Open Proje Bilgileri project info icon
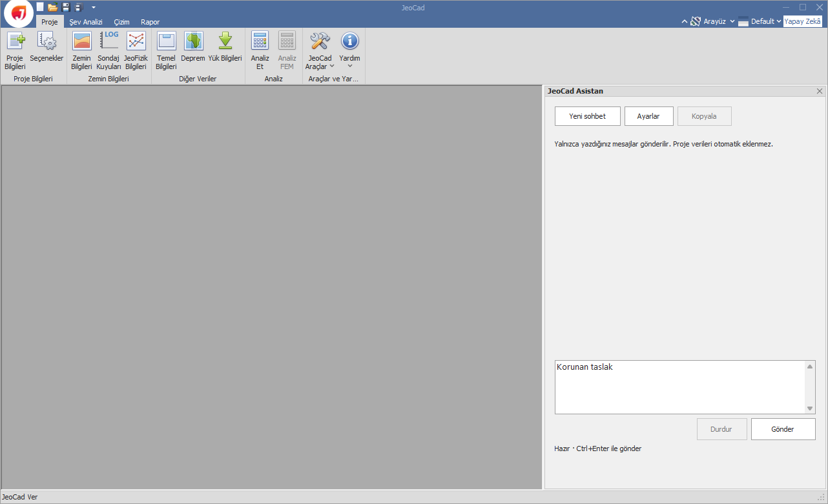 pyautogui.click(x=15, y=50)
